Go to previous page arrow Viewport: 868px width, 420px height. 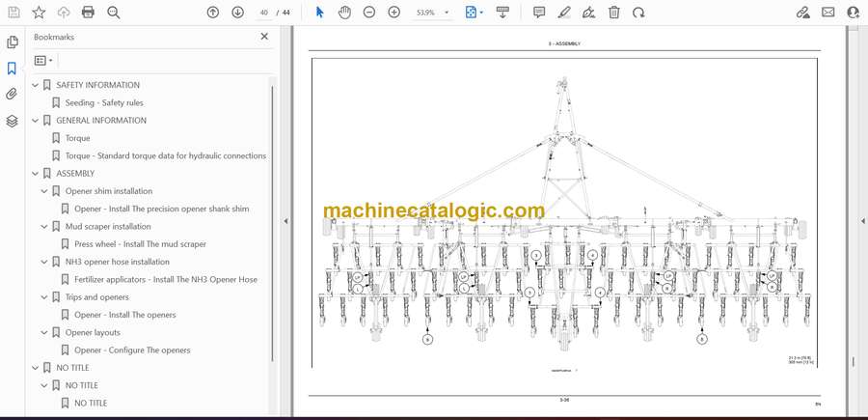click(x=212, y=13)
